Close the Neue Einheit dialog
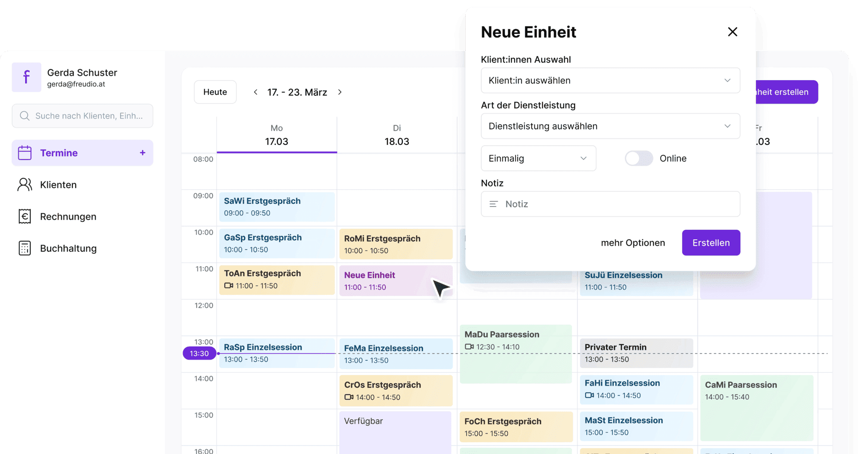Image resolution: width=868 pixels, height=454 pixels. point(733,32)
